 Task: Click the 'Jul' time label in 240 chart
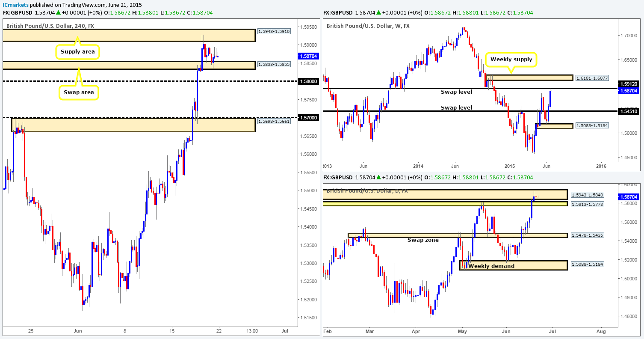(x=284, y=331)
